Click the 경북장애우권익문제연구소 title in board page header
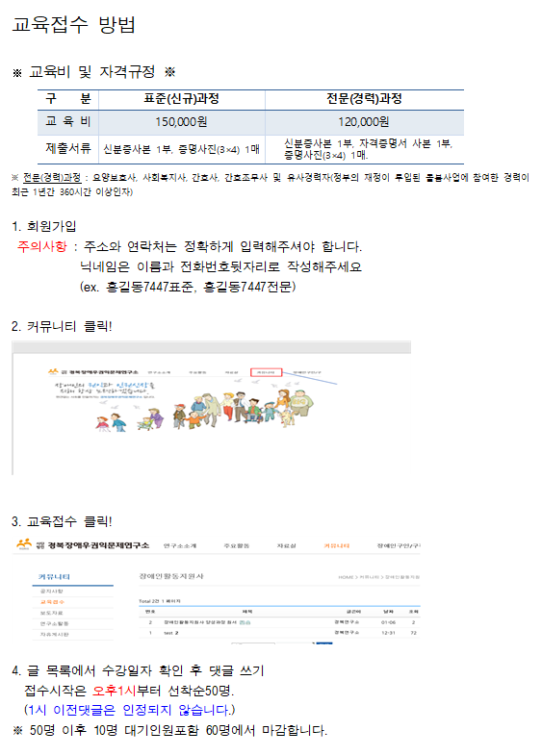The width and height of the screenshot is (542, 756). 98,545
